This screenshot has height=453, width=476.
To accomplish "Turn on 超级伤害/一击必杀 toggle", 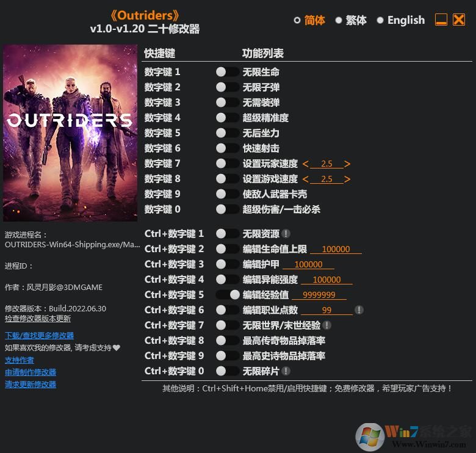I will coord(228,209).
